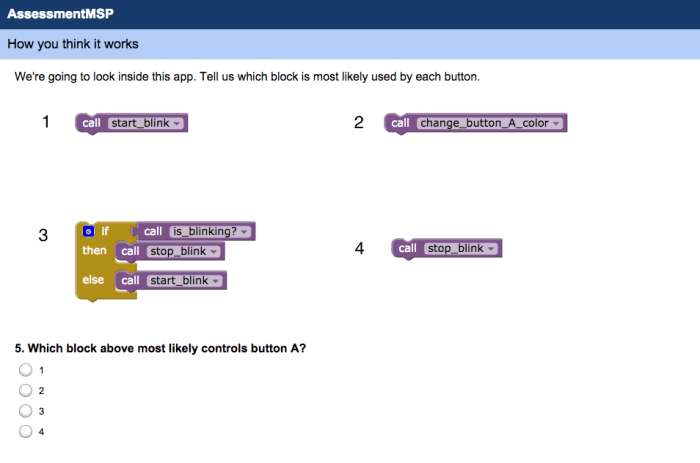Open stop_blink dropdown in block 4
Image resolution: width=700 pixels, height=463 pixels.
point(490,248)
